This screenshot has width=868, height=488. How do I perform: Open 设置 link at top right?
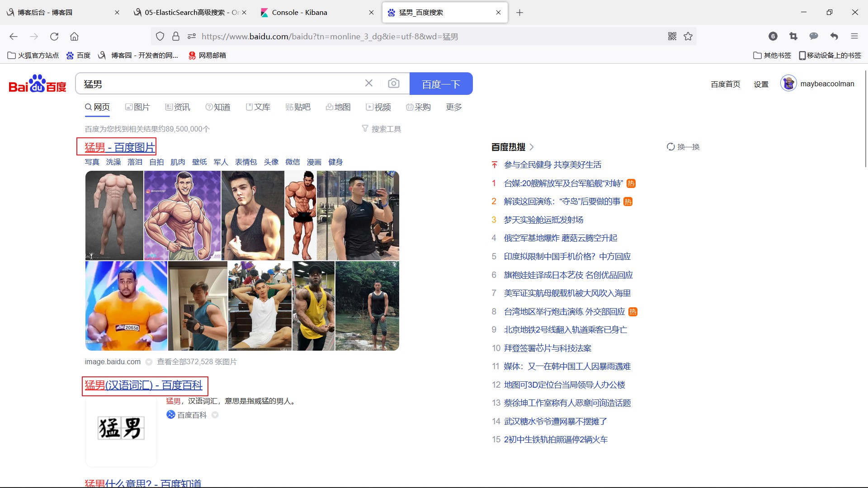[761, 84]
